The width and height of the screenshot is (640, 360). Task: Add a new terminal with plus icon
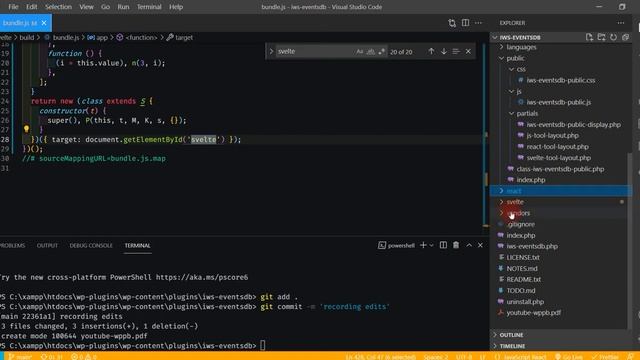pos(423,245)
